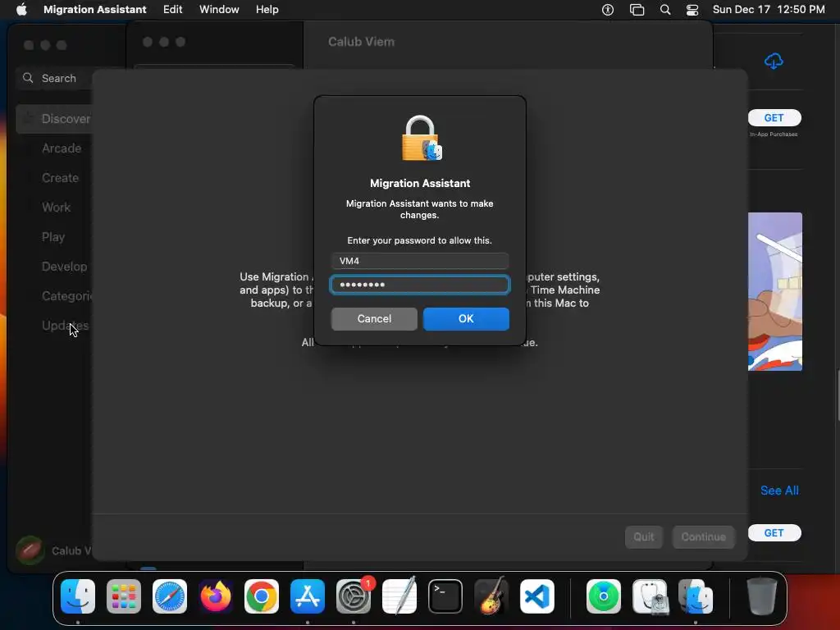Click the Quit button in Migration Assistant
840x630 pixels.
pos(643,536)
